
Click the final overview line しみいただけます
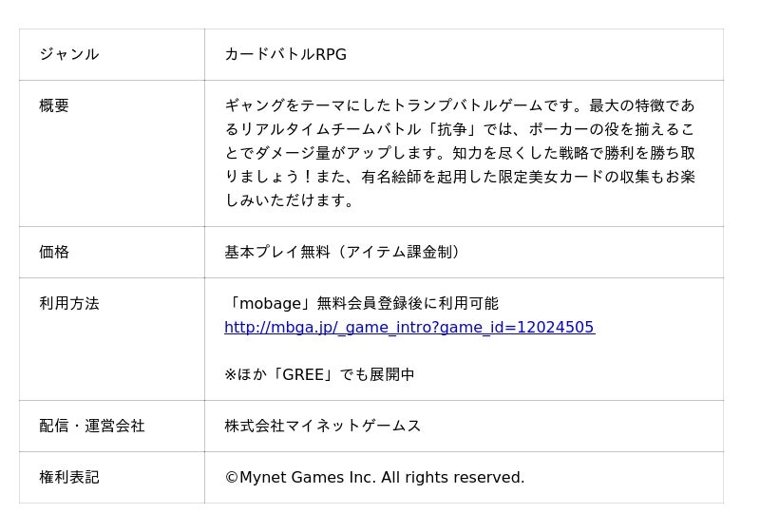pyautogui.click(x=290, y=200)
